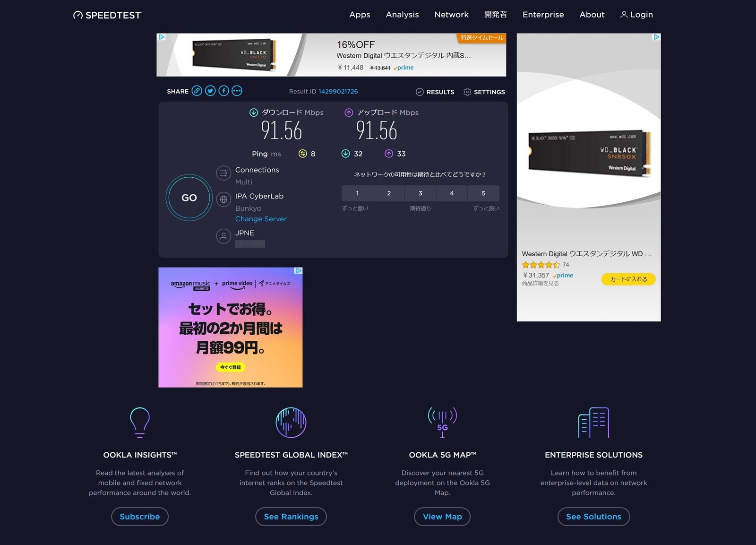Click the カートに入れる button in sidebar ad
Screen dimensions: 756x545
(628, 279)
